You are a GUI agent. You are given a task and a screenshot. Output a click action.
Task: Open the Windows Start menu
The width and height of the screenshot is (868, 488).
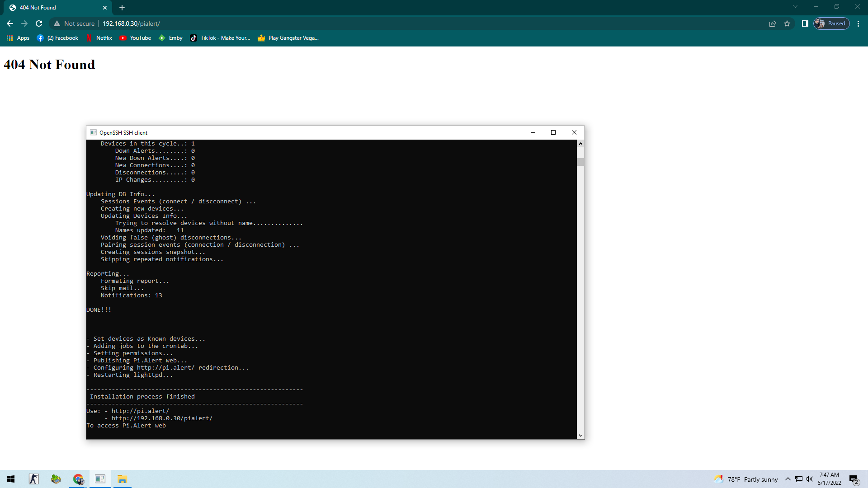tap(11, 479)
